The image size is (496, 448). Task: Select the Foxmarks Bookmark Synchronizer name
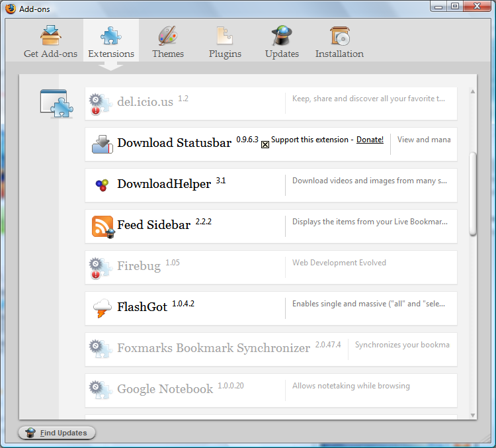(214, 348)
